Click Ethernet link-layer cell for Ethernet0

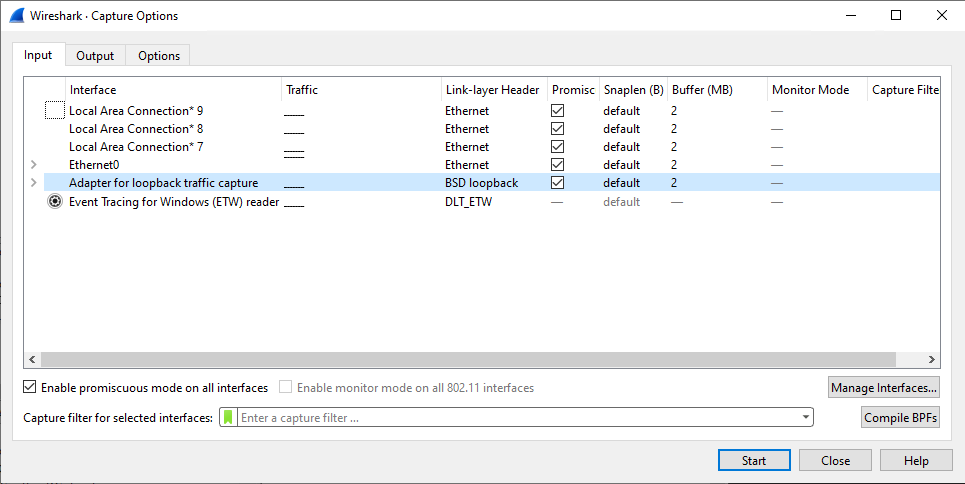tap(467, 164)
